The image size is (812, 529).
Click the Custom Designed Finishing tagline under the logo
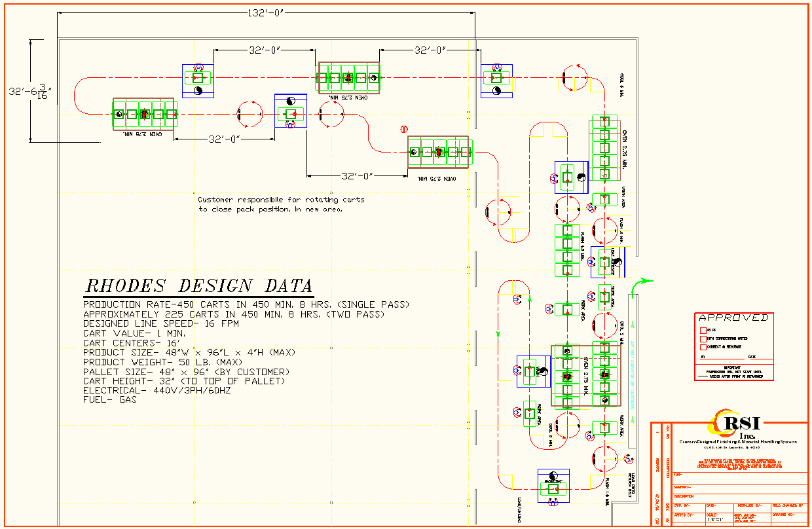[737, 442]
